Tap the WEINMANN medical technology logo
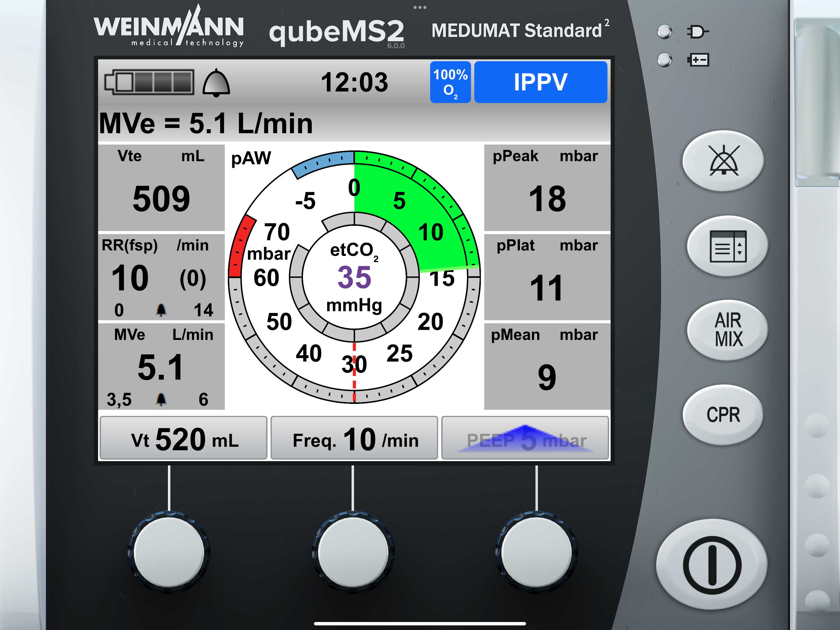840x630 pixels. 168,26
